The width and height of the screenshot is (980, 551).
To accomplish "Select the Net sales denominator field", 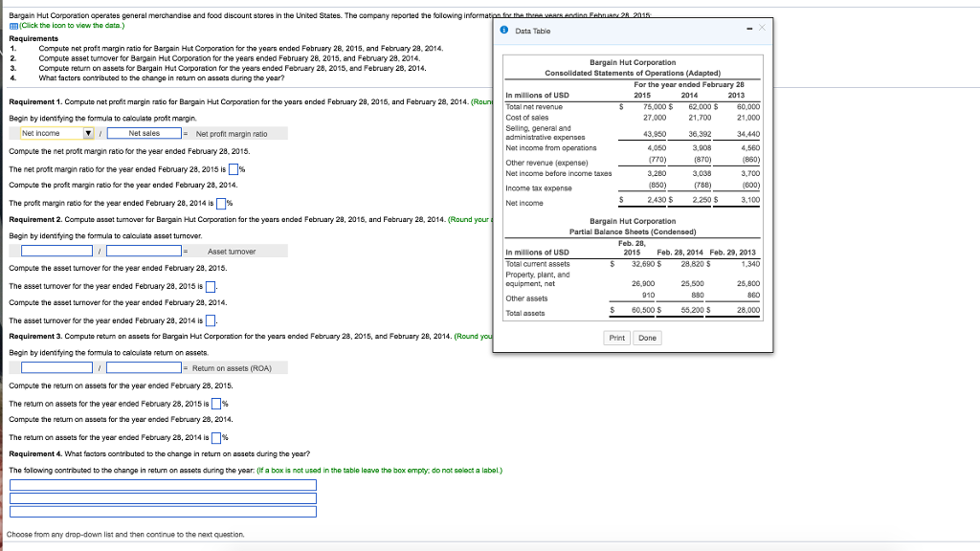I will click(144, 133).
